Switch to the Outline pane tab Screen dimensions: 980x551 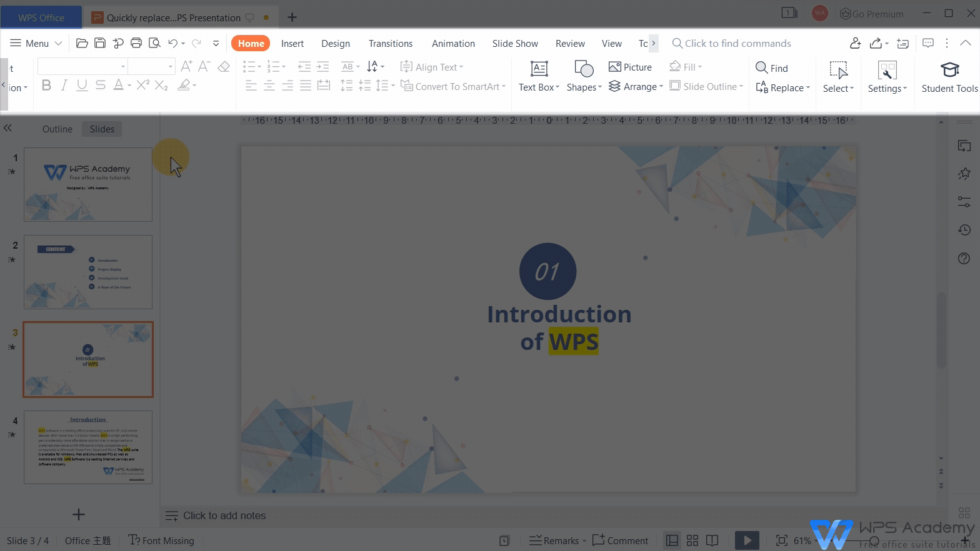tap(57, 129)
